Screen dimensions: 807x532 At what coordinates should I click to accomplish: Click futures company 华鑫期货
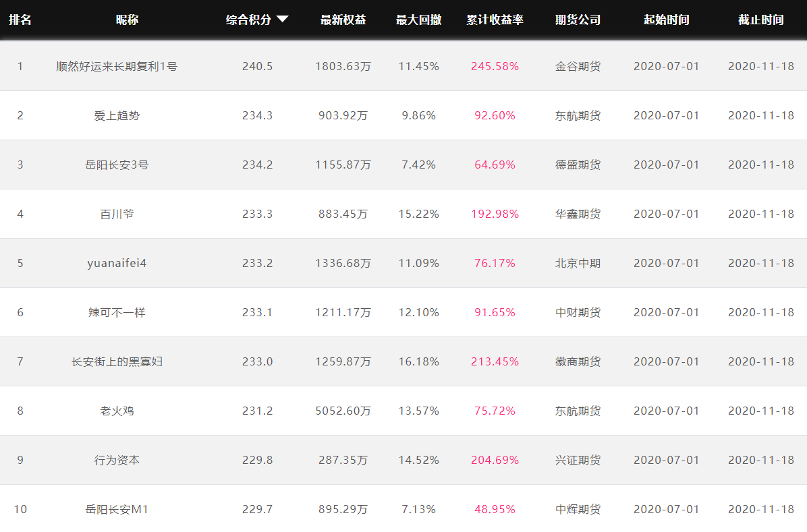(x=578, y=214)
